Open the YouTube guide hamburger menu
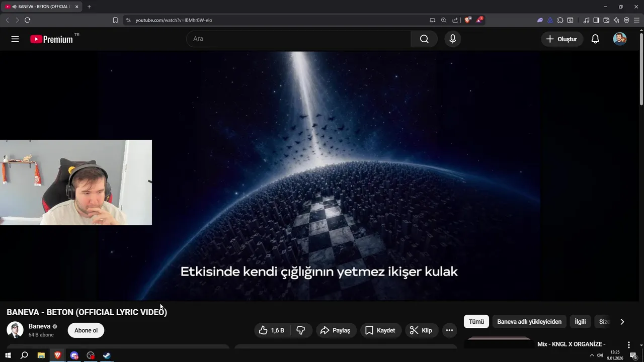The width and height of the screenshot is (644, 362). (15, 39)
